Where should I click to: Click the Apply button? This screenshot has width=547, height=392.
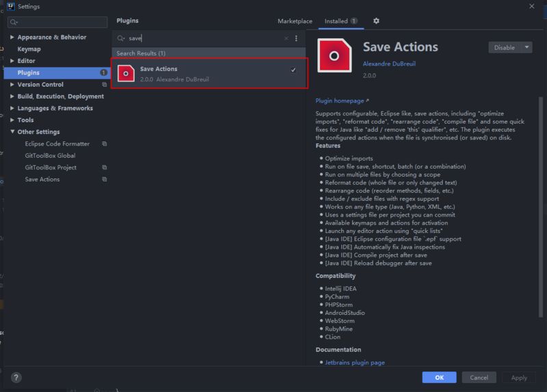pos(519,378)
